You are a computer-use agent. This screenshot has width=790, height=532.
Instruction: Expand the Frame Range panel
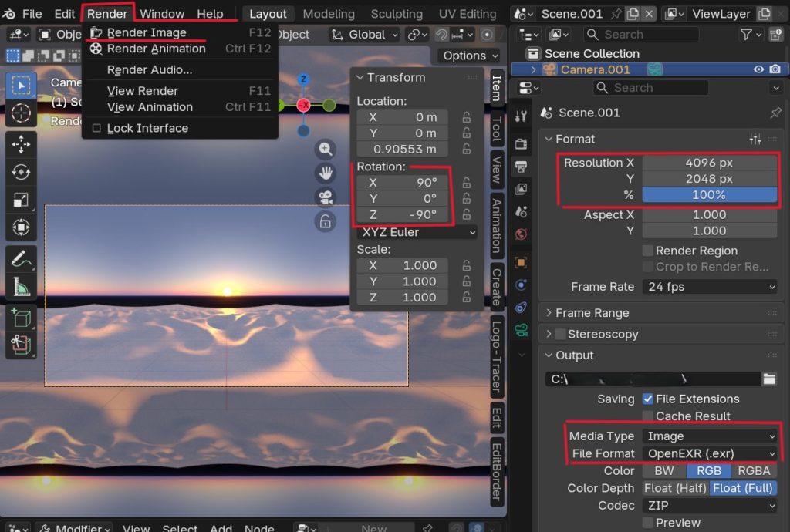pyautogui.click(x=592, y=313)
